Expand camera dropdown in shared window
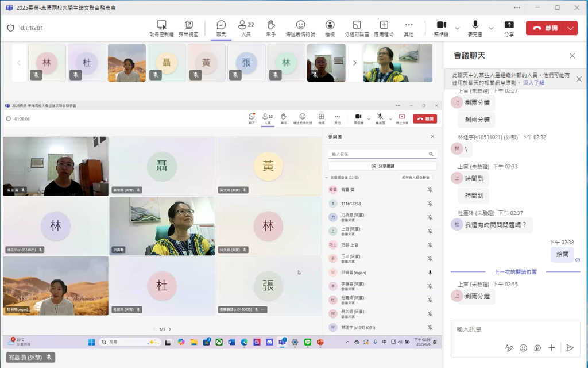This screenshot has width=588, height=368. (369, 119)
